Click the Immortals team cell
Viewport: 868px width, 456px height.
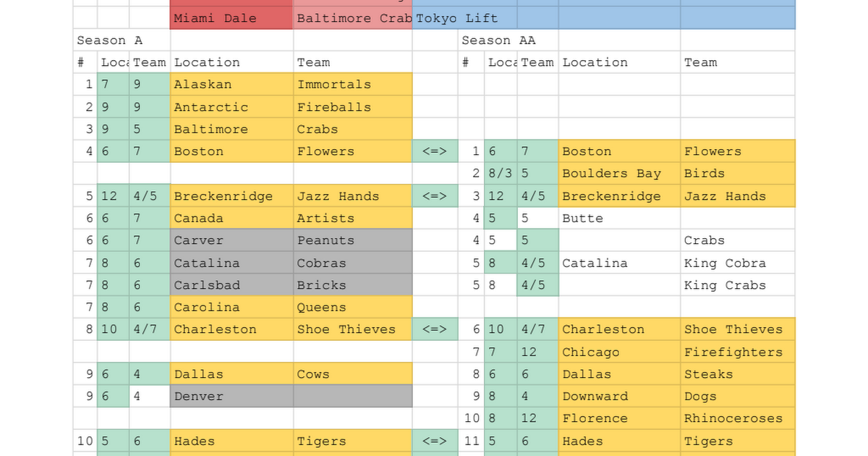pyautogui.click(x=352, y=85)
